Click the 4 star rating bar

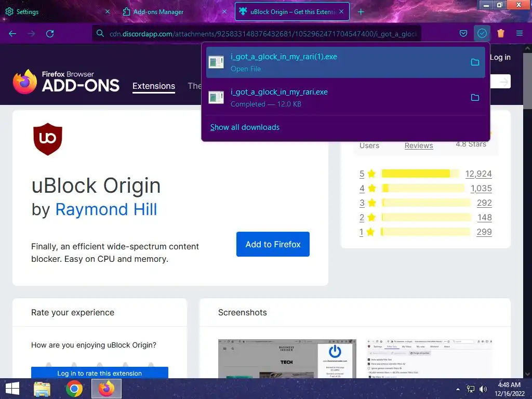[423, 188]
